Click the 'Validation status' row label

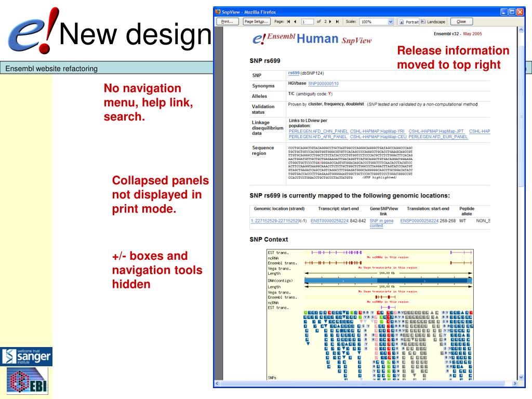tap(263, 109)
